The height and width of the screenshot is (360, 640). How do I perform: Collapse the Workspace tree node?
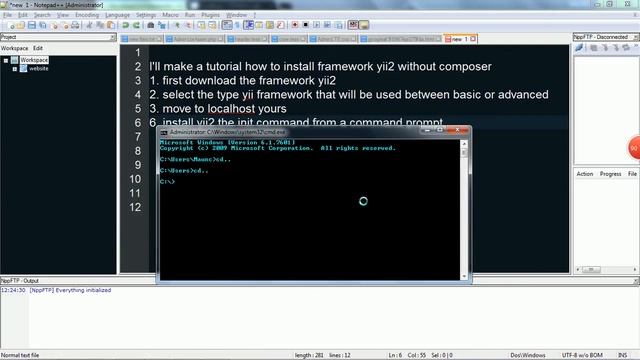click(x=6, y=60)
